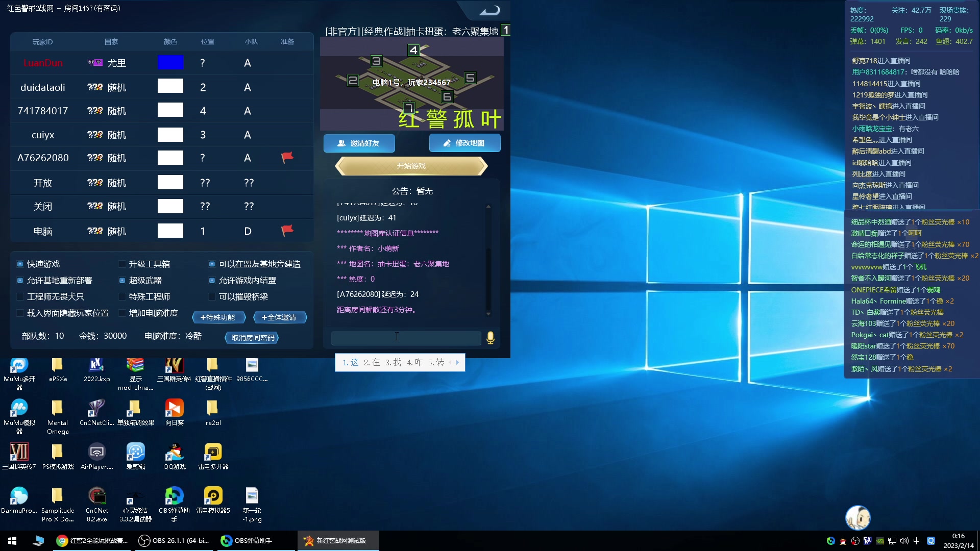Open slot dropdown labeled 关闭

click(x=43, y=207)
